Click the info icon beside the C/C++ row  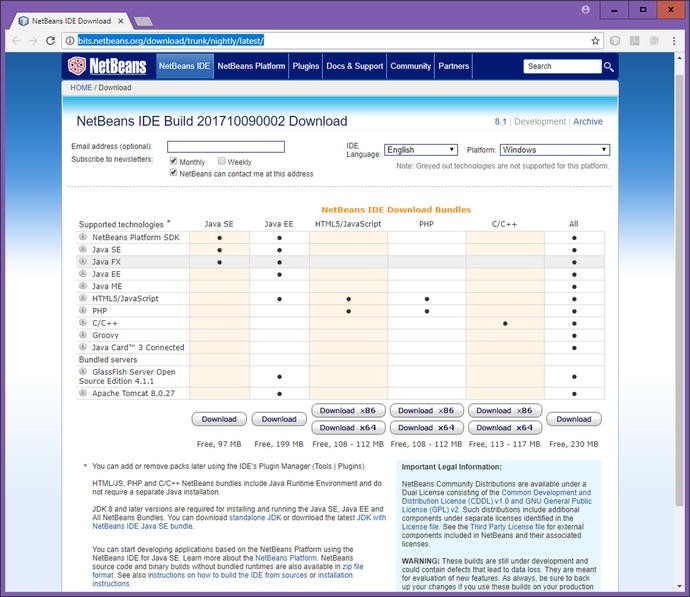tap(83, 322)
